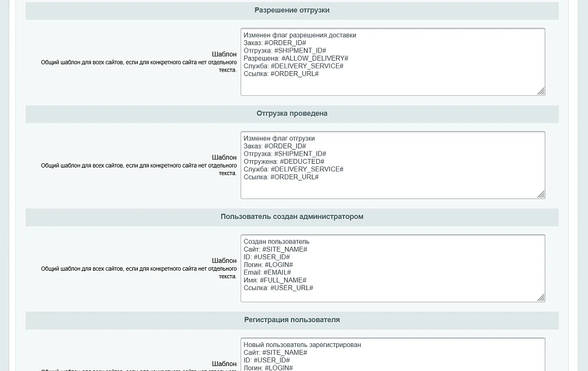Focus the Регистрация пользователя template textarea
Screen dimensions: 588x371
pyautogui.click(x=393, y=354)
